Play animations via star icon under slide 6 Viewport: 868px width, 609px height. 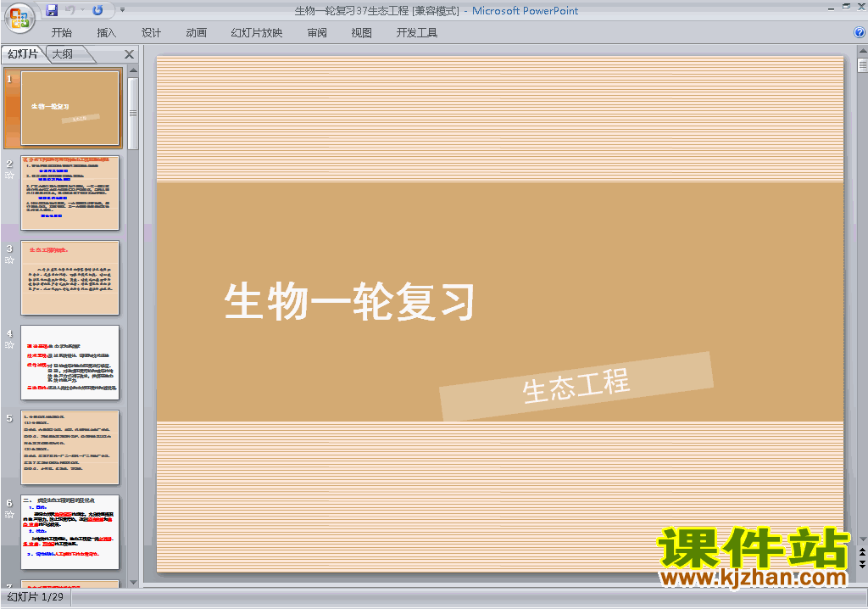[9, 514]
